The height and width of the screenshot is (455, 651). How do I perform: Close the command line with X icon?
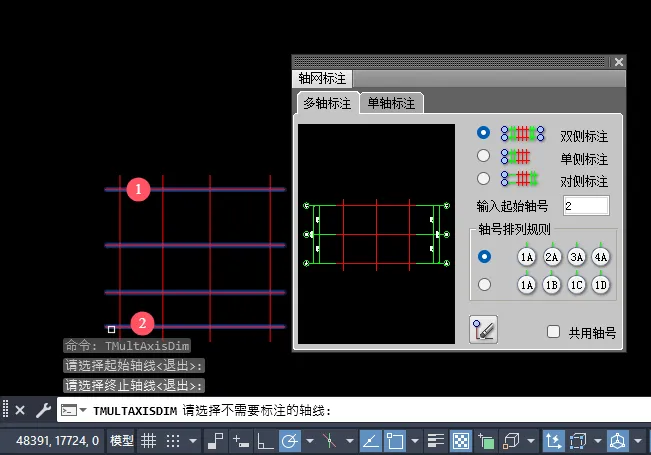(x=20, y=411)
